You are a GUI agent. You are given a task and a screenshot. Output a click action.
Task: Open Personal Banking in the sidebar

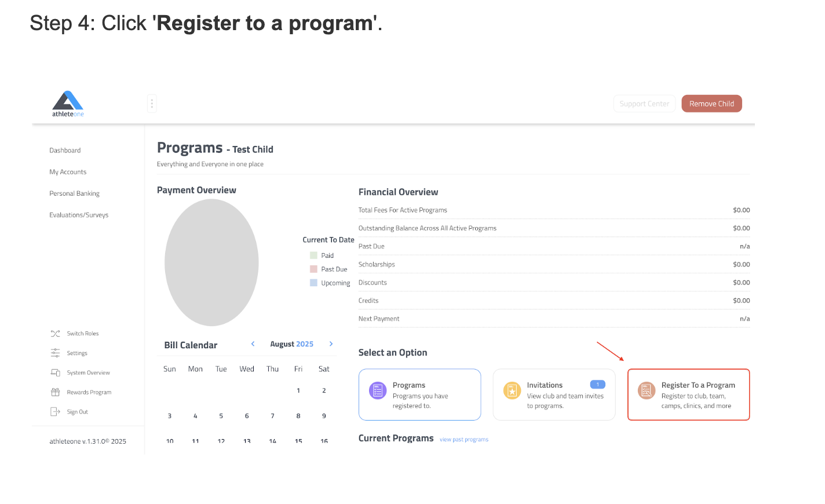74,193
